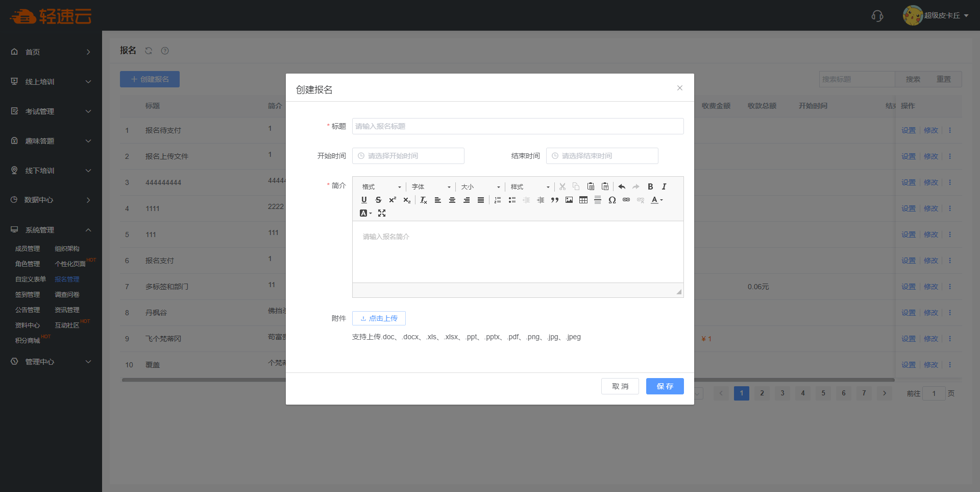The height and width of the screenshot is (492, 980).
Task: Open the 格式 format dropdown
Action: (381, 187)
